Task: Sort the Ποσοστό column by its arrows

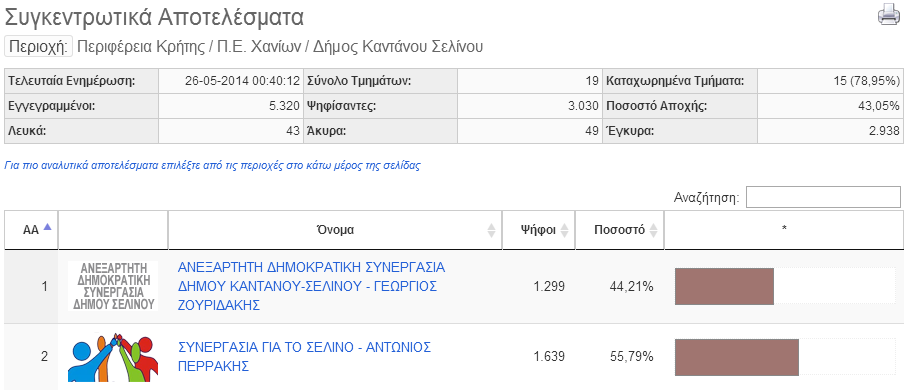Action: pos(654,230)
